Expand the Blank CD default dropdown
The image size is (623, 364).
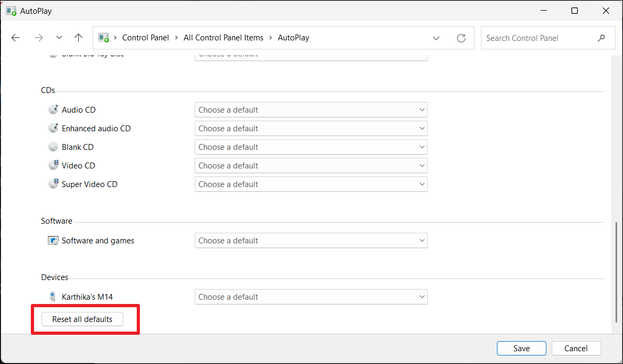click(x=311, y=147)
